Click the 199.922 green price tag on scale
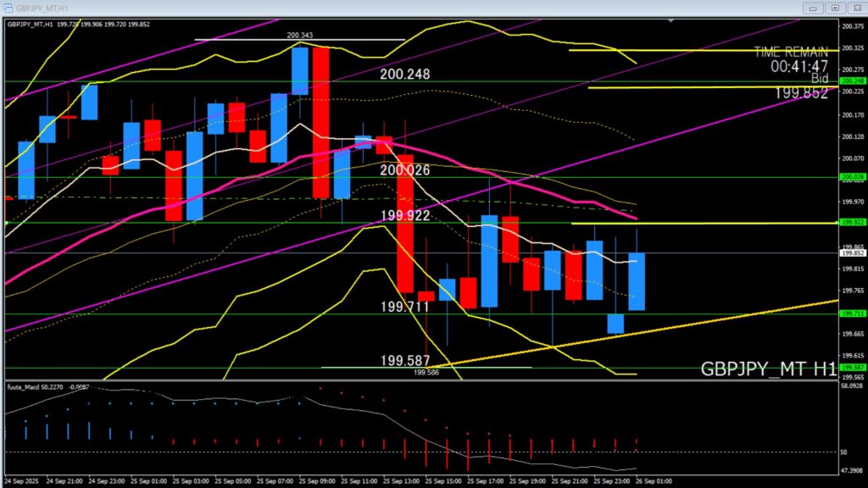868x488 pixels. point(851,222)
